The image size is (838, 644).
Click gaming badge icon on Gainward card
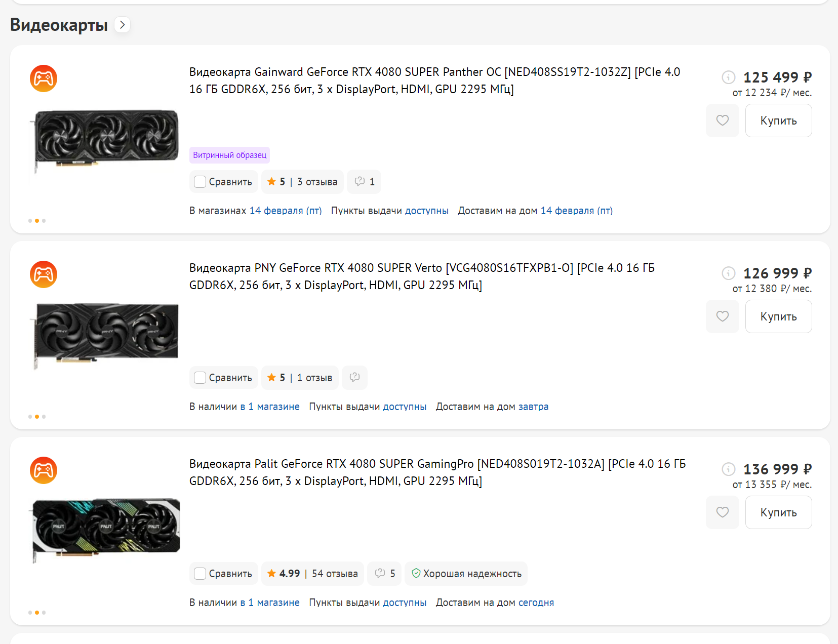click(44, 78)
